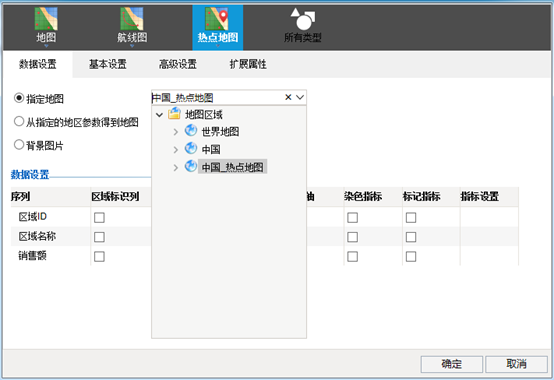Choose the 背景图片 radio button
This screenshot has height=380, width=554.
(19, 144)
